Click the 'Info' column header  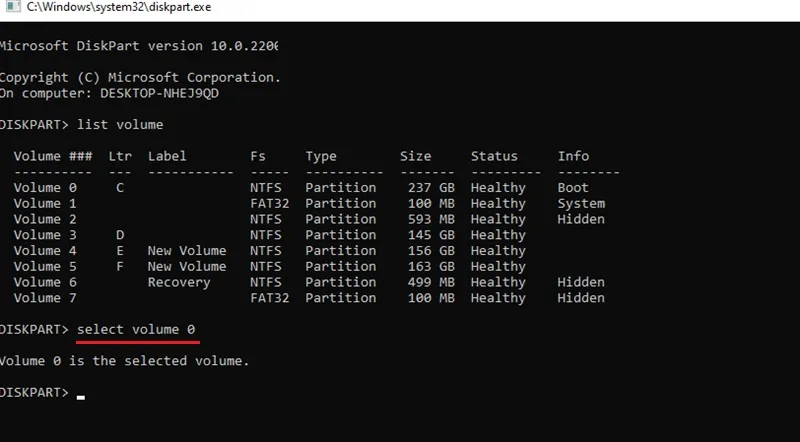click(573, 156)
